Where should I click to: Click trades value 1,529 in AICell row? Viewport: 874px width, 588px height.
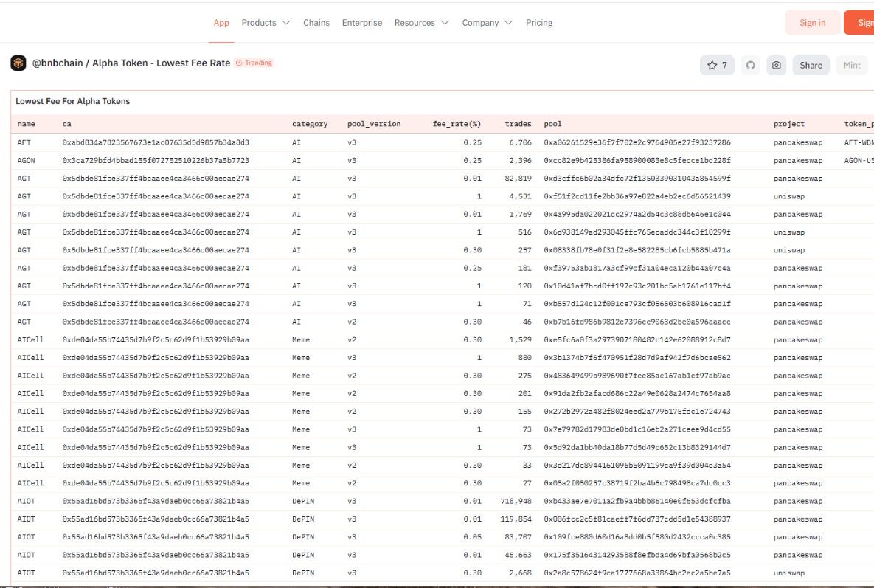(x=520, y=339)
